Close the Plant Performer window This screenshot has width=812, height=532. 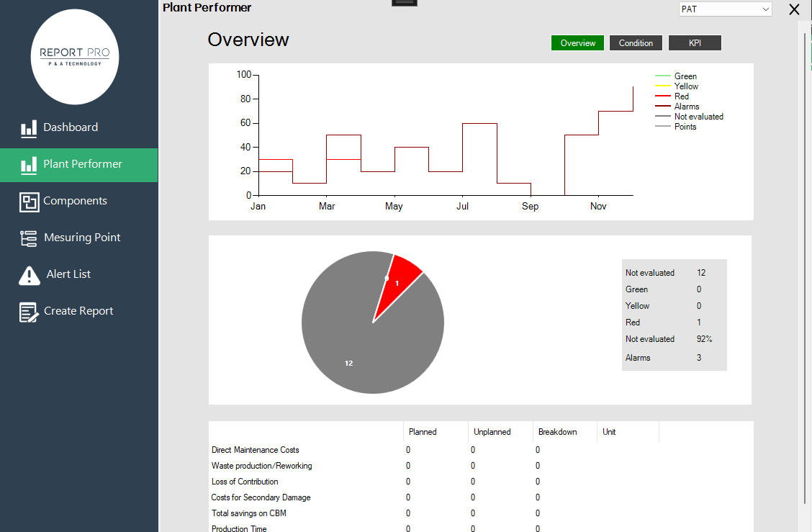click(794, 9)
